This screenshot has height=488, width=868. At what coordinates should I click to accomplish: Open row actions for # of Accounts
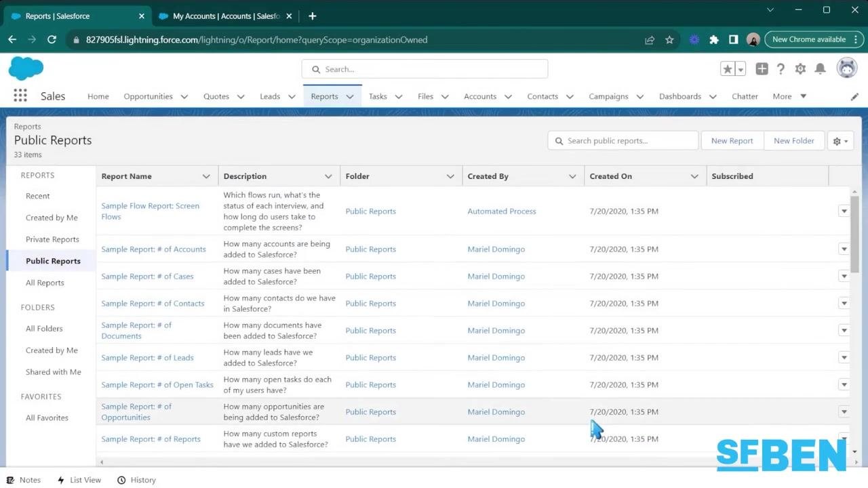[844, 249]
